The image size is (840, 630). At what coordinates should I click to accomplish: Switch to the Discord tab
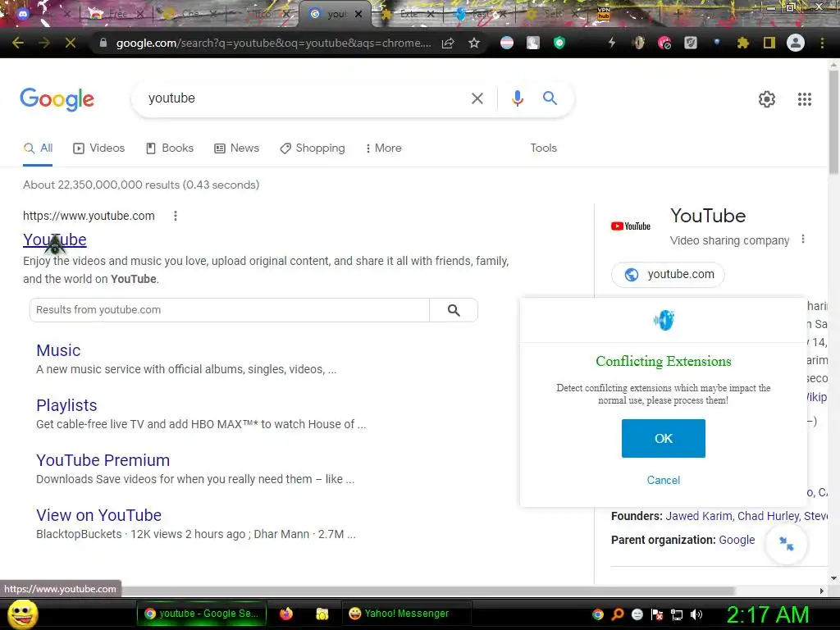[x=23, y=15]
